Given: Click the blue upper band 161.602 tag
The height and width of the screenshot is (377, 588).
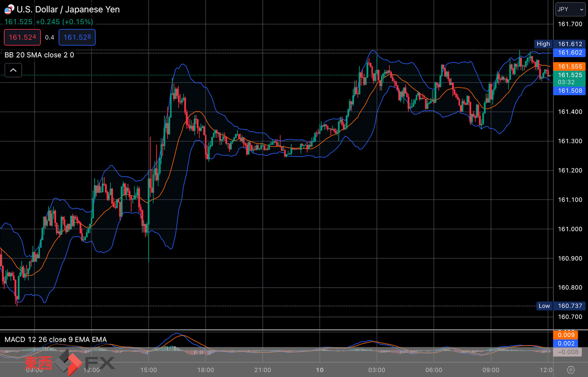Looking at the screenshot, I should coord(570,53).
